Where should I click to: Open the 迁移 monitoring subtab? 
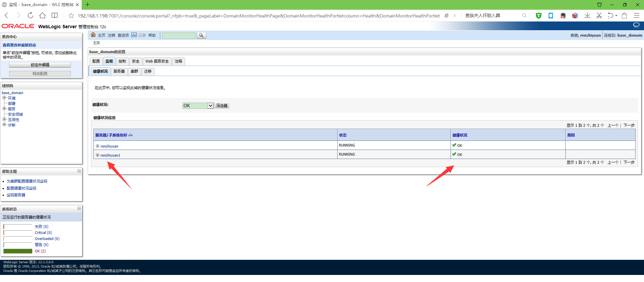(x=148, y=71)
